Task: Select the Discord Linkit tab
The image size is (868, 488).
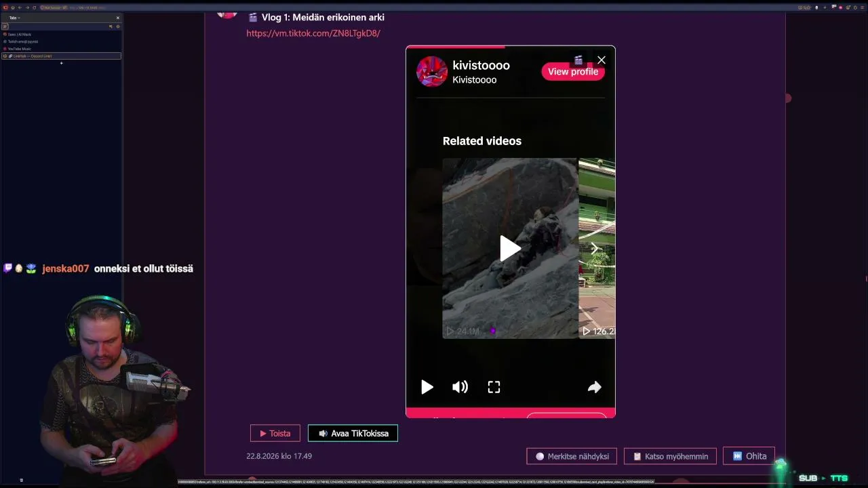Action: [x=61, y=56]
